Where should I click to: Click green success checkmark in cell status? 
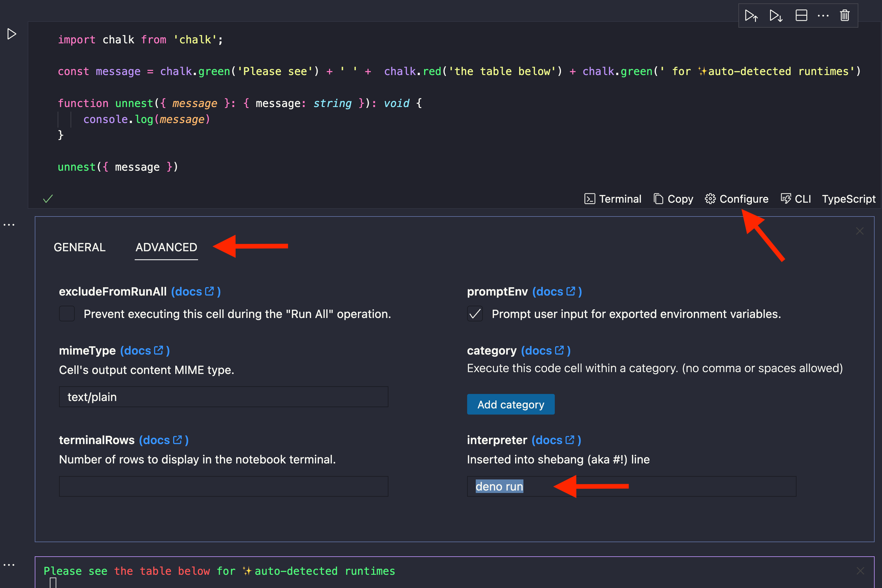[48, 199]
